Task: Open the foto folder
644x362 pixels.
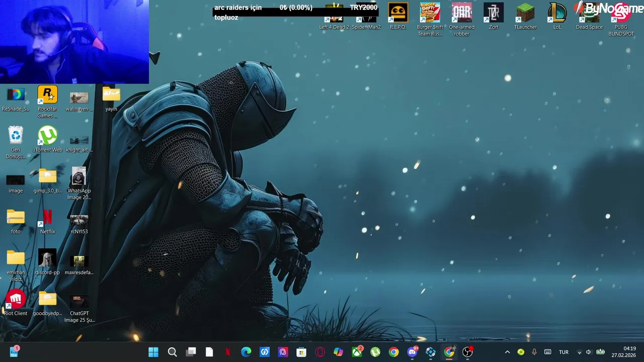Action: 16,221
